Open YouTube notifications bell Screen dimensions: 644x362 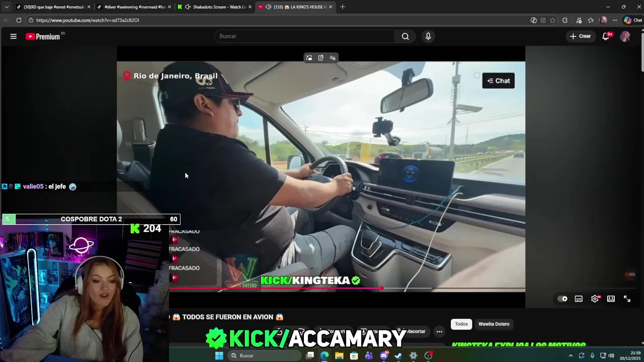pyautogui.click(x=606, y=36)
